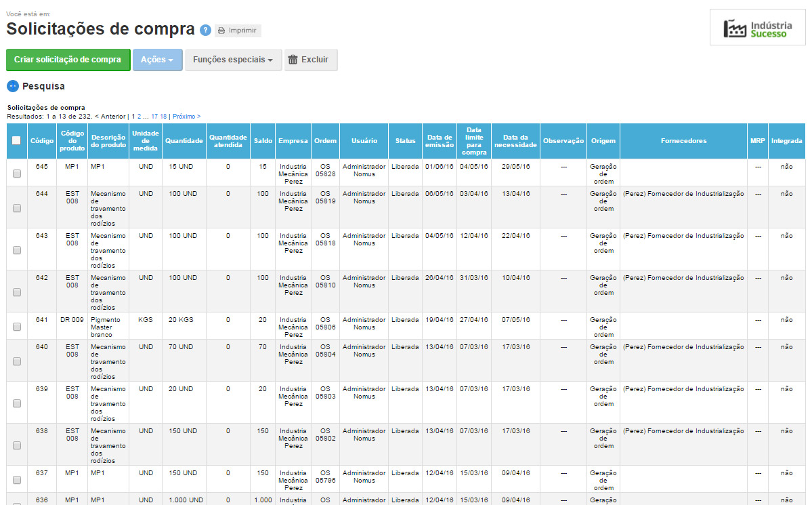The image size is (812, 505).
Task: Expand the Funções especiais dropdown
Action: (232, 60)
